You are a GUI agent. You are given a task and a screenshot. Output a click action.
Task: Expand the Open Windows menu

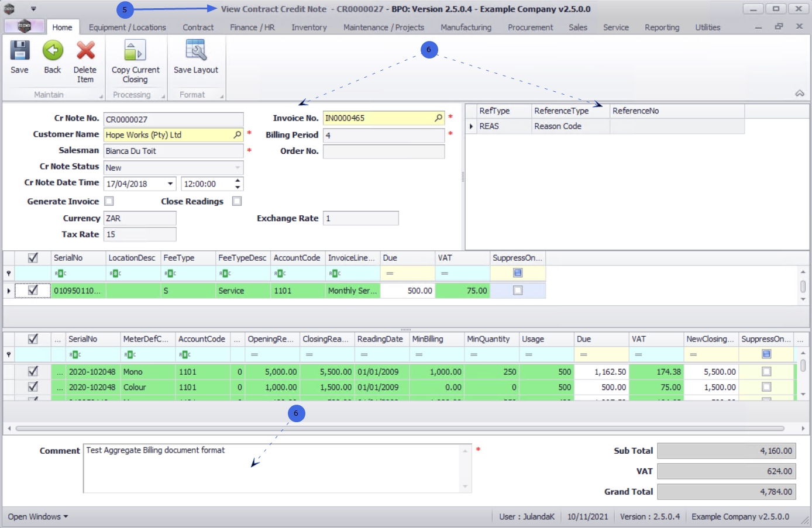tap(38, 517)
